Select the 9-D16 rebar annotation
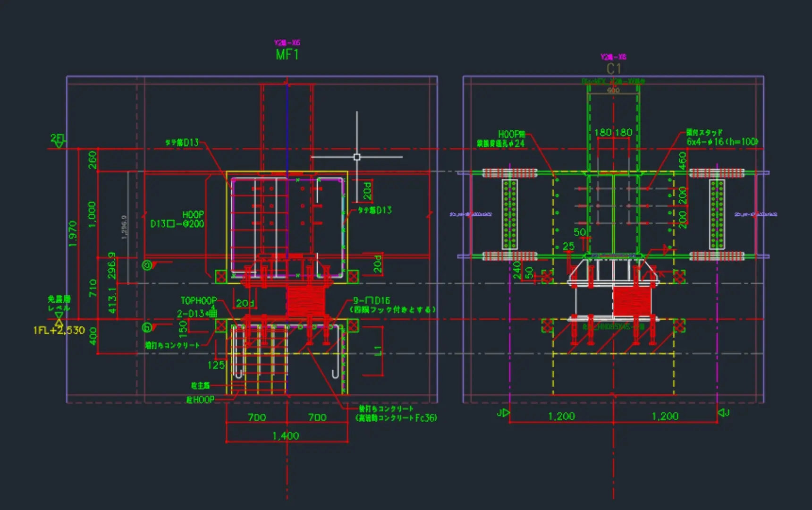 point(372,300)
